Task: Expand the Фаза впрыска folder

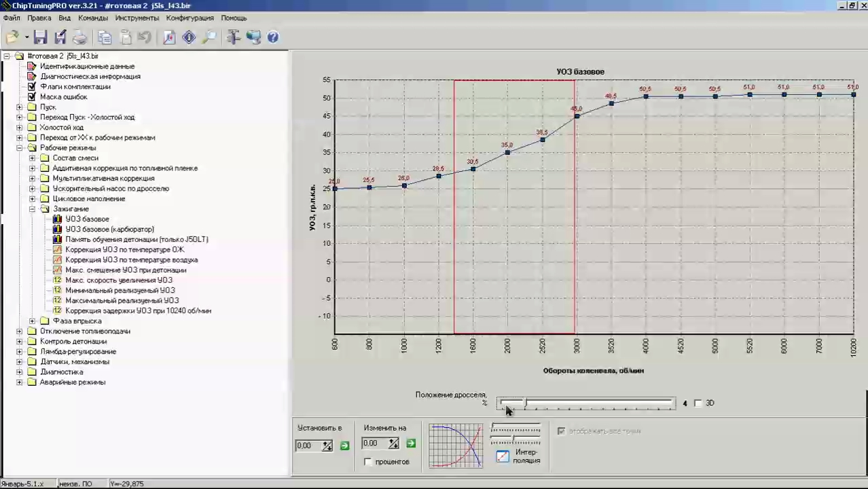Action: 32,321
